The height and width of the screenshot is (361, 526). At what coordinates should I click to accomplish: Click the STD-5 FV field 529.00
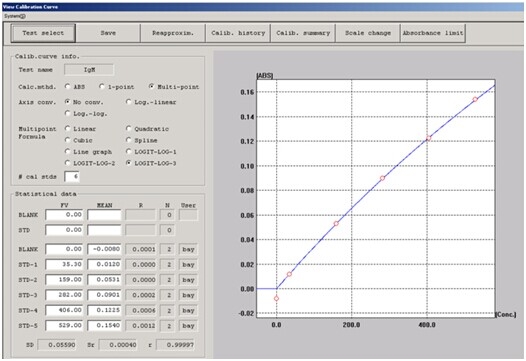(x=64, y=325)
